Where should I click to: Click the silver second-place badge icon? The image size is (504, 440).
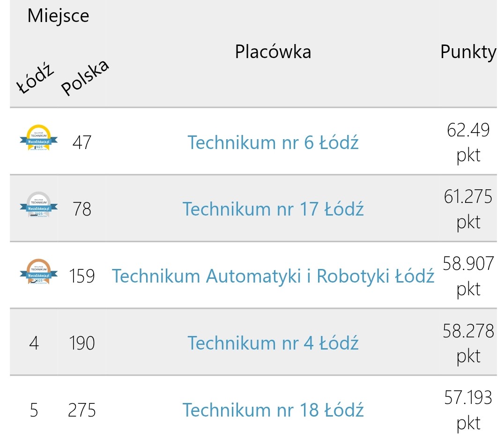[38, 205]
